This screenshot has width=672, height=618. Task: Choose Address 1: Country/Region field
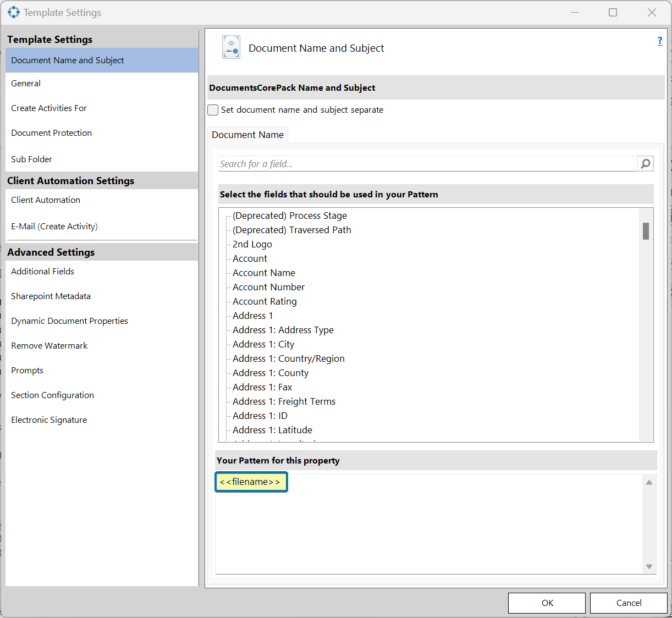click(x=289, y=358)
